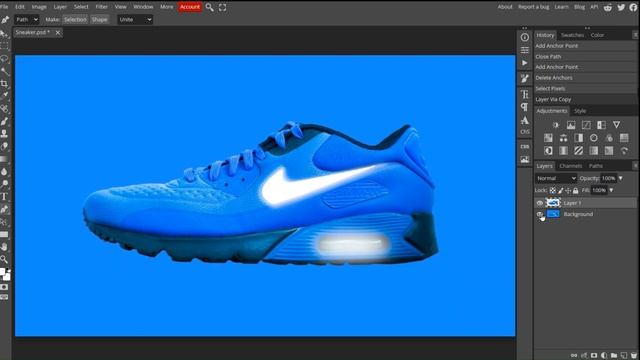Open the Layers panel options menu
The width and height of the screenshot is (640, 360).
tap(636, 166)
